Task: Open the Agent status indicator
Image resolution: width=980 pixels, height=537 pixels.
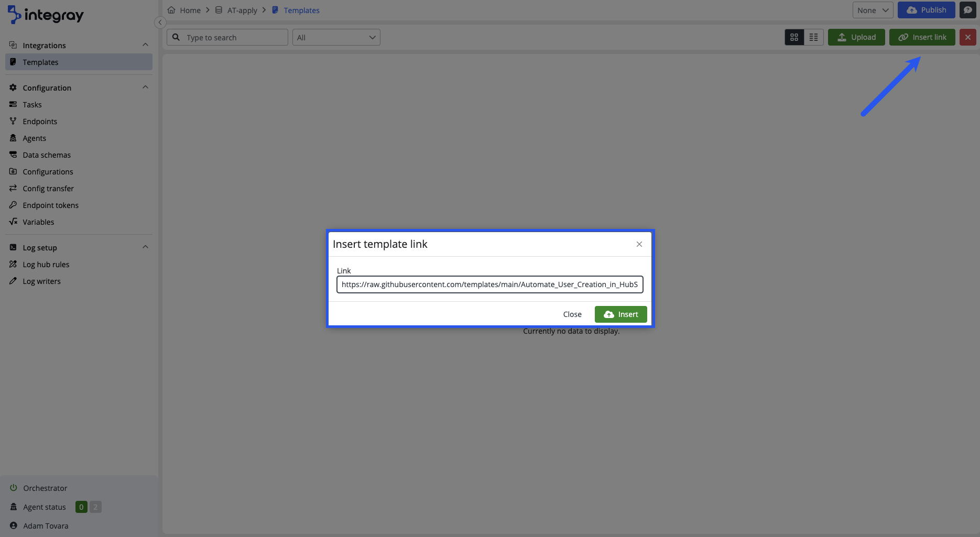Action: pyautogui.click(x=45, y=507)
